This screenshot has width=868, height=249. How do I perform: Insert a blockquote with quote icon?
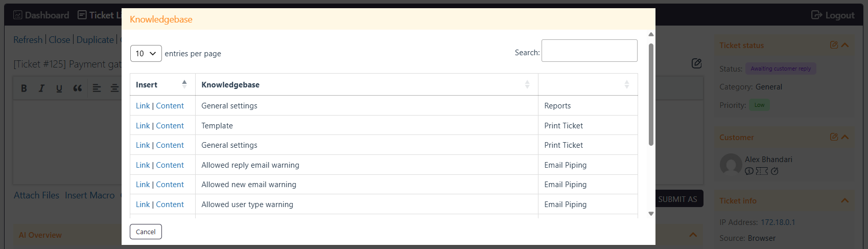[78, 88]
